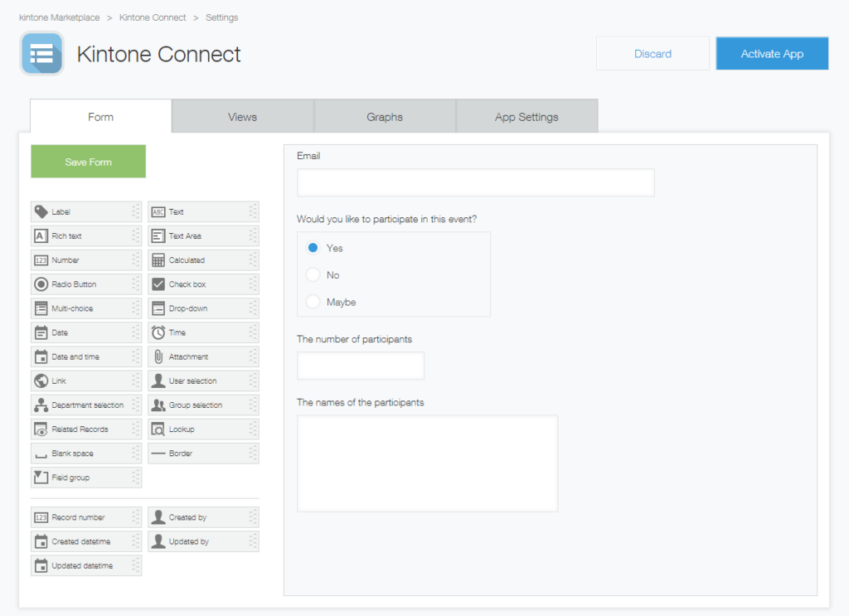Click the Drop-down field icon
Screen dimensions: 849x616
158,308
